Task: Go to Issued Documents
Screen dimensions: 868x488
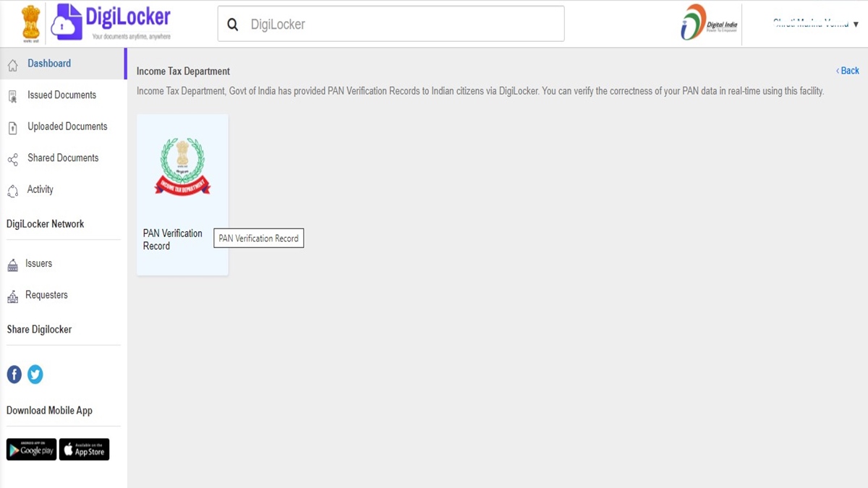Action: (64, 95)
